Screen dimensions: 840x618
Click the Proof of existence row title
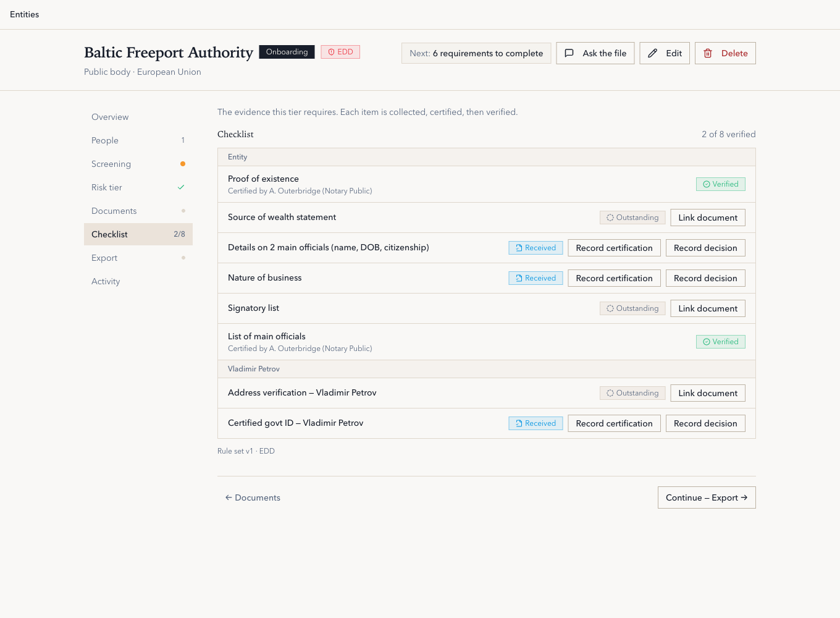(x=263, y=179)
